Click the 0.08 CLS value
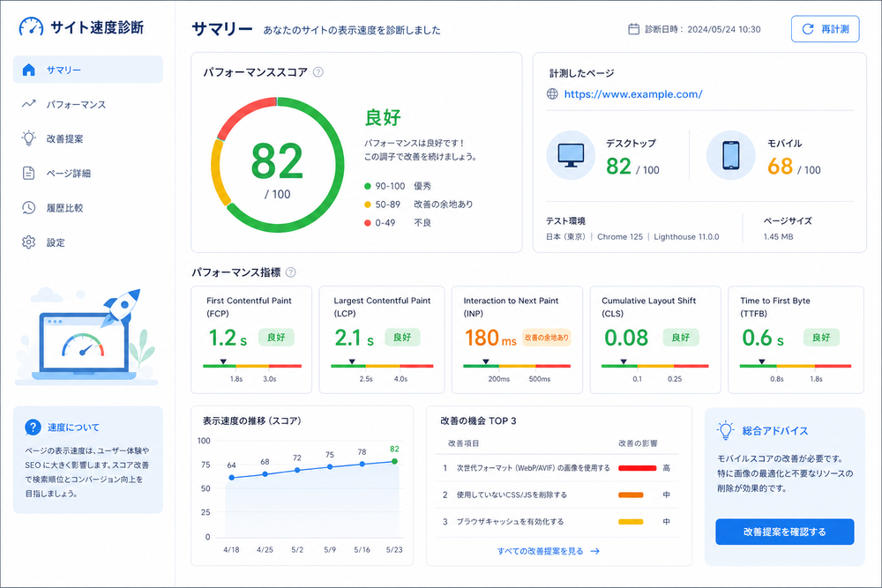The height and width of the screenshot is (588, 882). [x=626, y=338]
